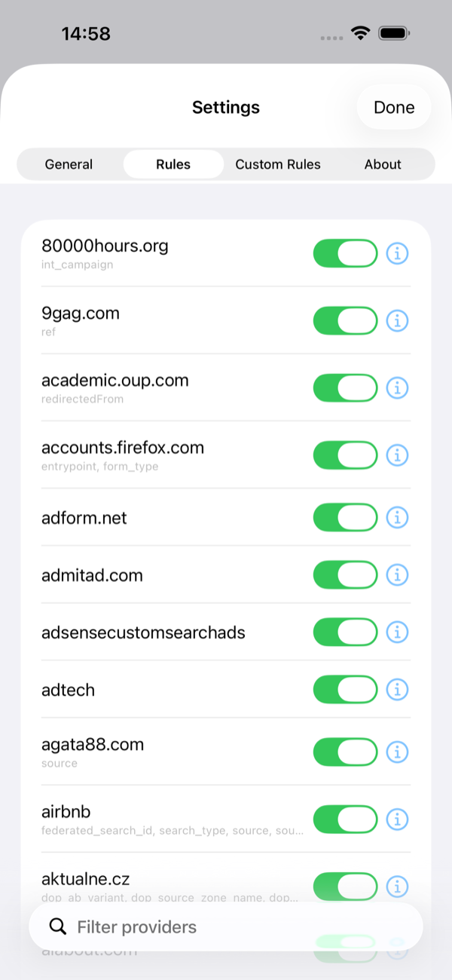452x980 pixels.
Task: Tap info icon beside adtech
Action: pos(397,689)
